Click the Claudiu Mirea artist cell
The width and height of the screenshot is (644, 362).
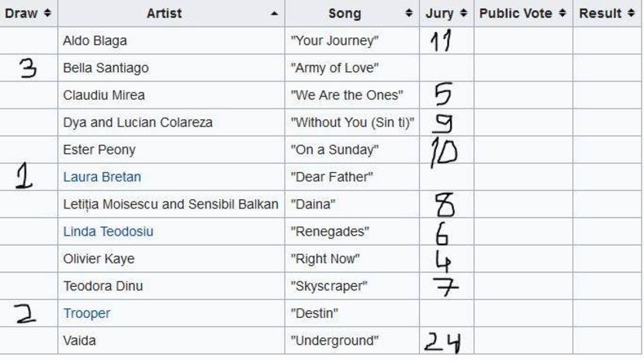103,95
